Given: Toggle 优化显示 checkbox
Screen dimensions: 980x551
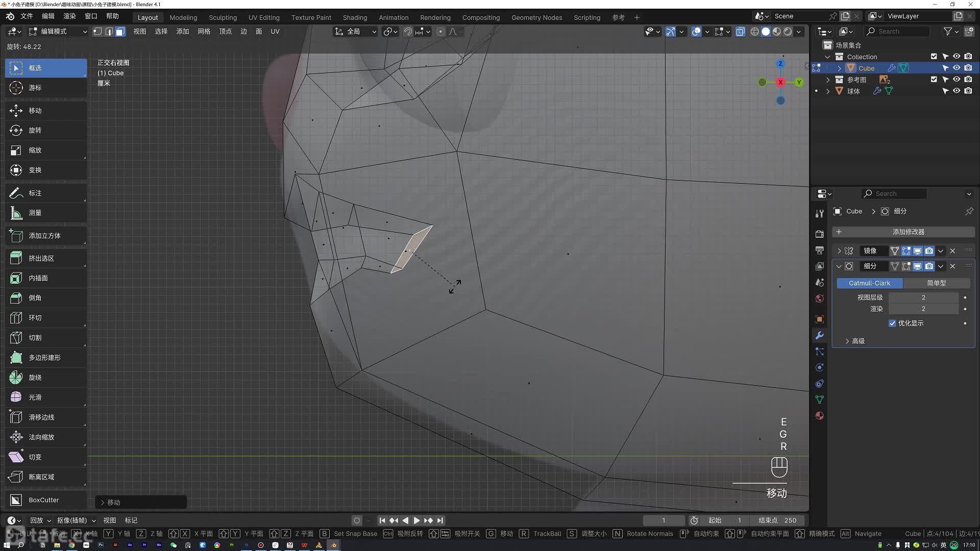Looking at the screenshot, I should click(892, 323).
